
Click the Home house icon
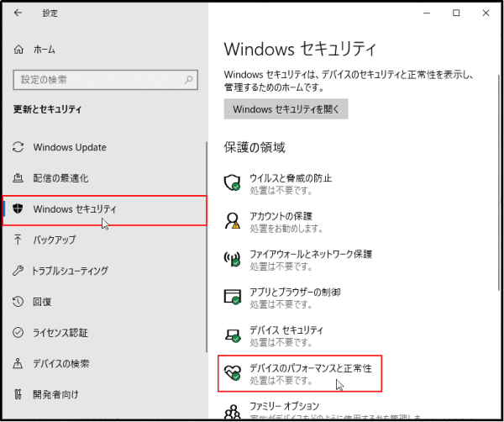click(18, 50)
